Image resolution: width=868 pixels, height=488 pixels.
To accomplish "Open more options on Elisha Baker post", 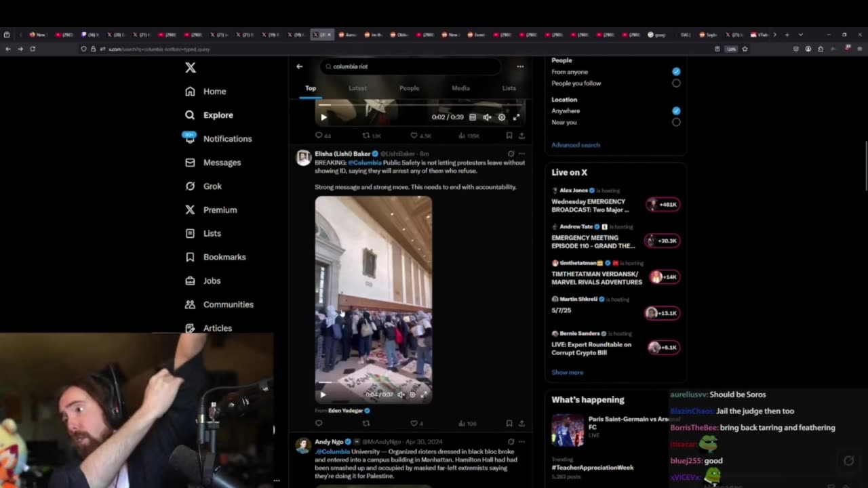I will 521,154.
